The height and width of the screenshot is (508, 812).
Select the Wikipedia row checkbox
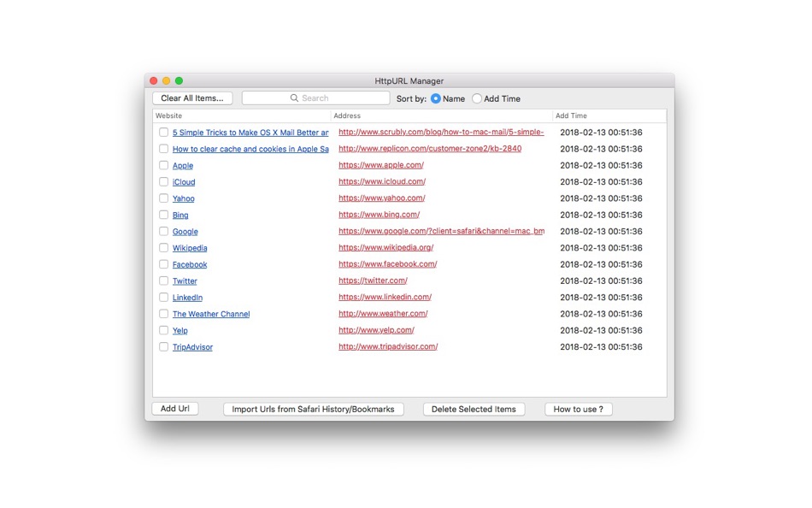coord(163,248)
